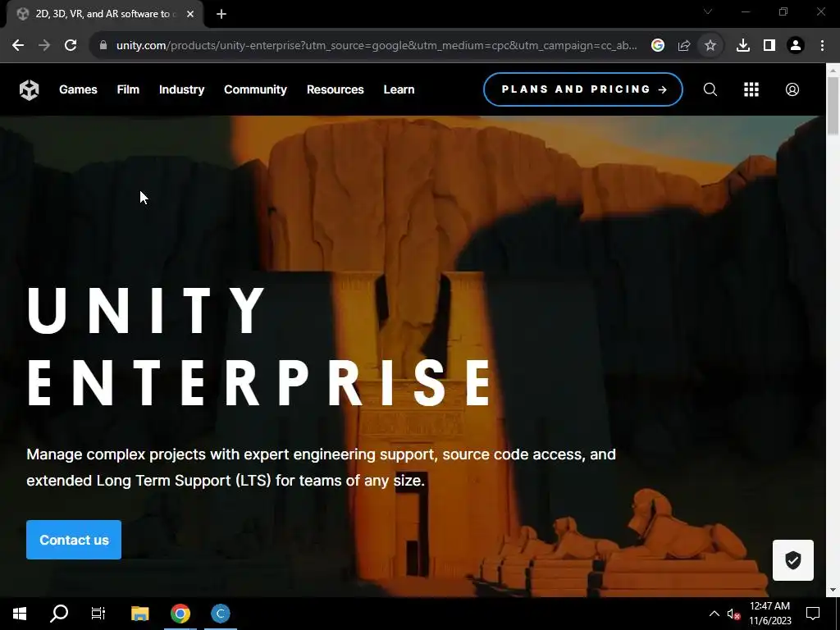Open the Learn menu

(399, 89)
